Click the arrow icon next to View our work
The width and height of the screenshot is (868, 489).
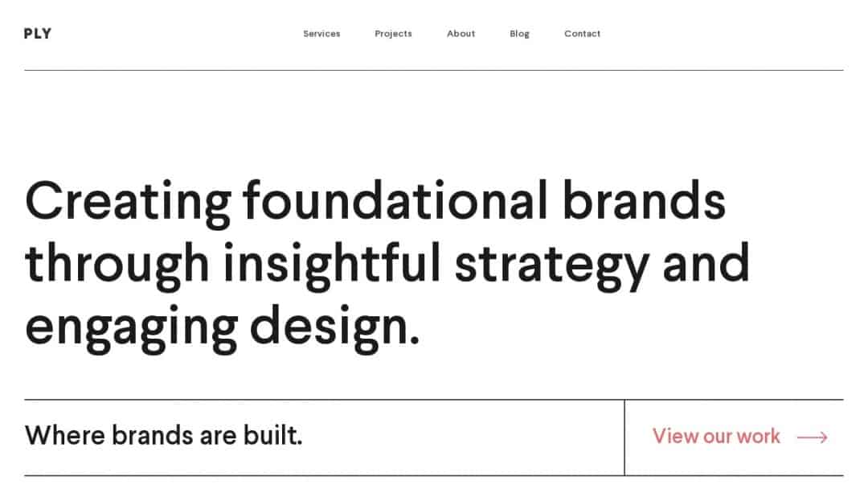813,437
